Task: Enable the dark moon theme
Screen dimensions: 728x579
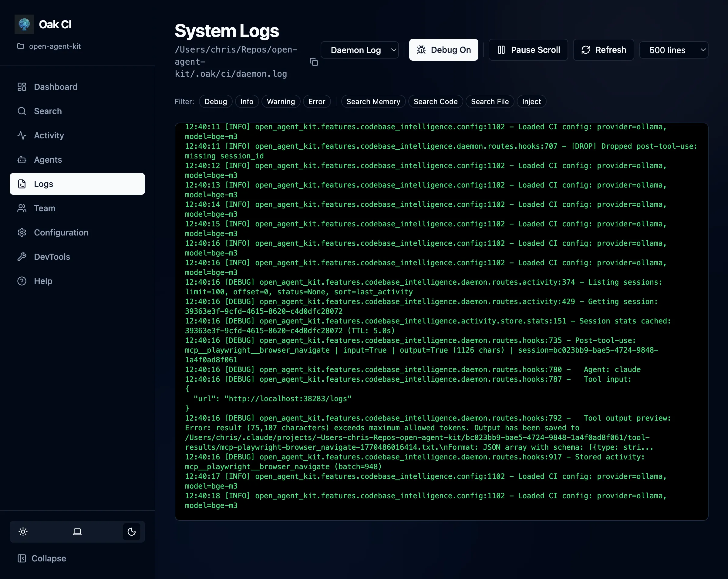Action: pos(131,531)
